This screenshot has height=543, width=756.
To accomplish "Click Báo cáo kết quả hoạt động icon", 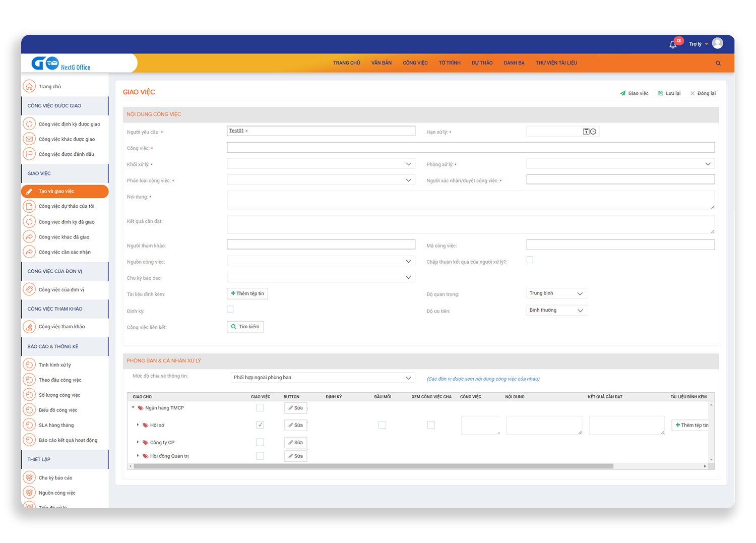I will click(29, 440).
